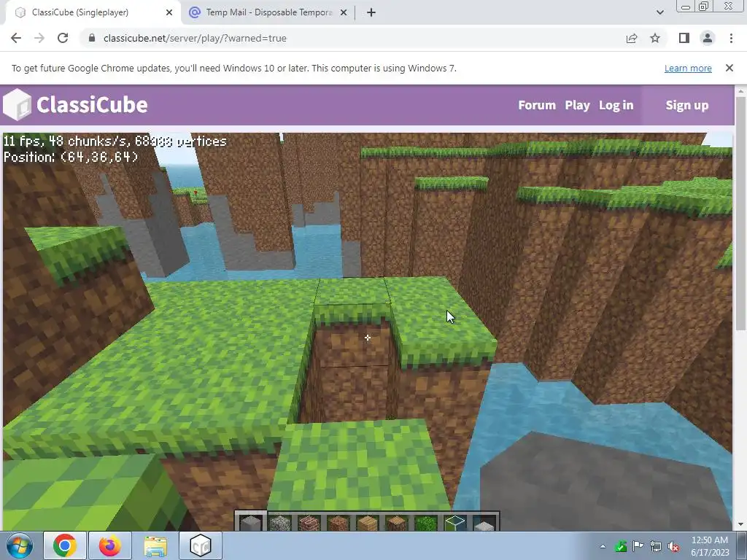
Task: Open the tab search dropdown
Action: pos(659,12)
